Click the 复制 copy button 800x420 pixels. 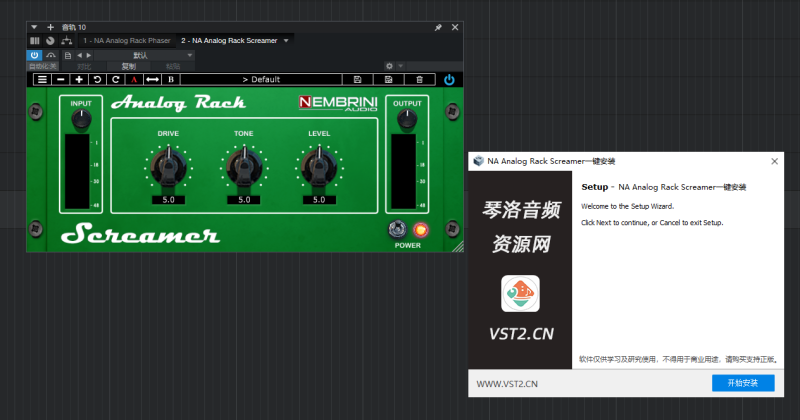pos(129,66)
